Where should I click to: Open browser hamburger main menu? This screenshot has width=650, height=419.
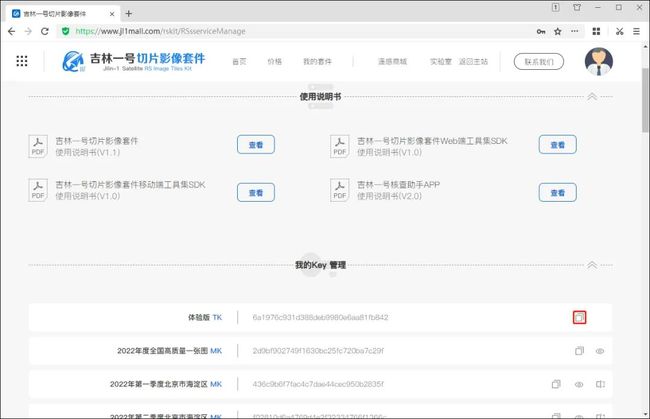point(636,31)
